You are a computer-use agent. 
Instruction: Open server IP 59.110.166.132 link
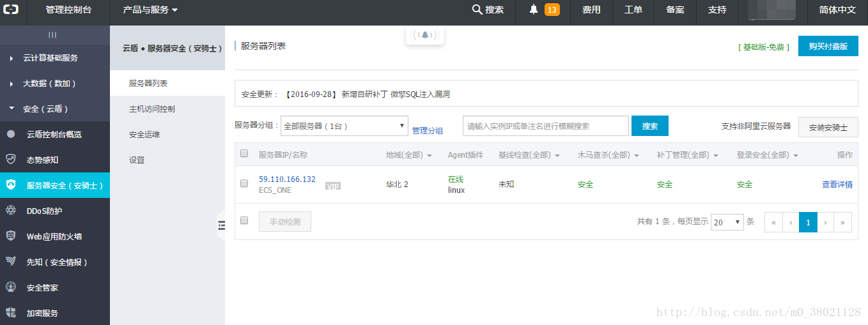pyautogui.click(x=287, y=179)
